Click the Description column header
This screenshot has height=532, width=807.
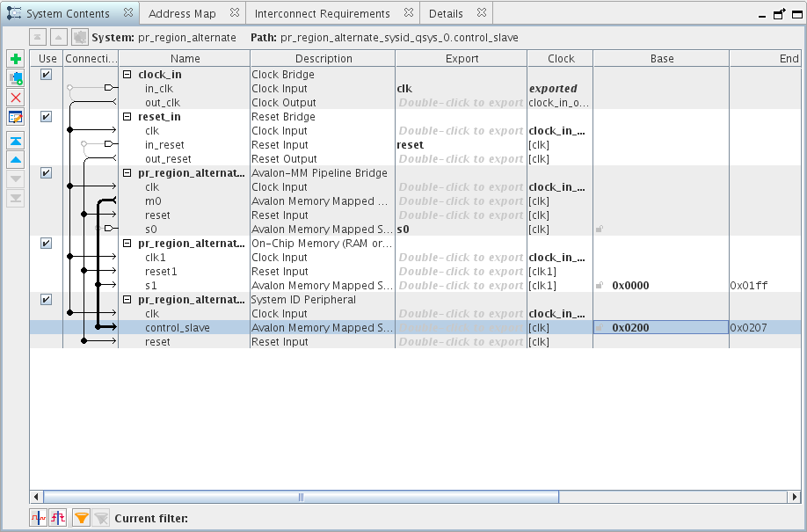tap(323, 59)
